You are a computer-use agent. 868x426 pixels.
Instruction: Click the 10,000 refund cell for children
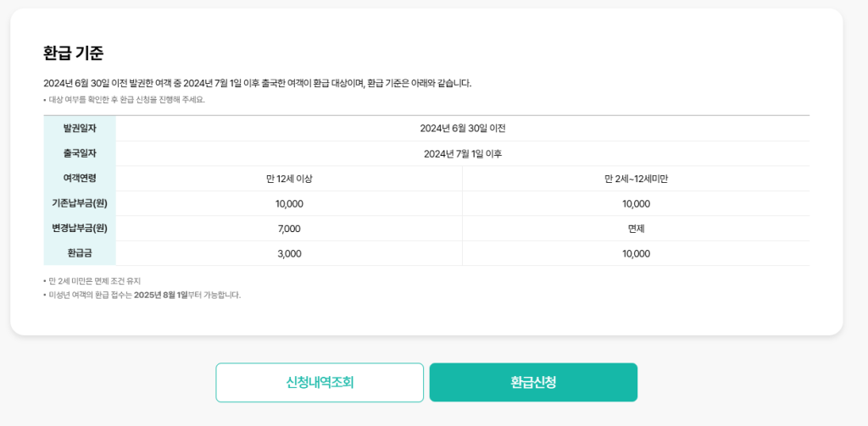point(636,253)
